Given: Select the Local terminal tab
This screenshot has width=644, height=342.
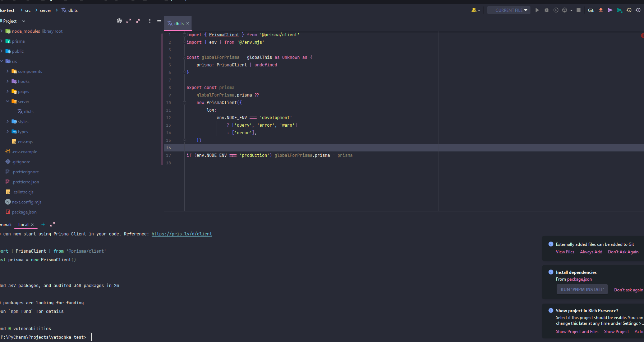Looking at the screenshot, I should point(23,225).
